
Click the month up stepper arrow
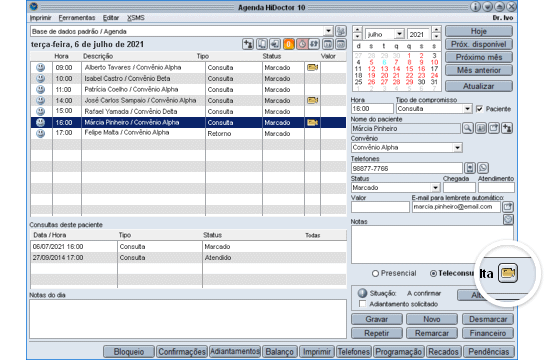(x=357, y=29)
